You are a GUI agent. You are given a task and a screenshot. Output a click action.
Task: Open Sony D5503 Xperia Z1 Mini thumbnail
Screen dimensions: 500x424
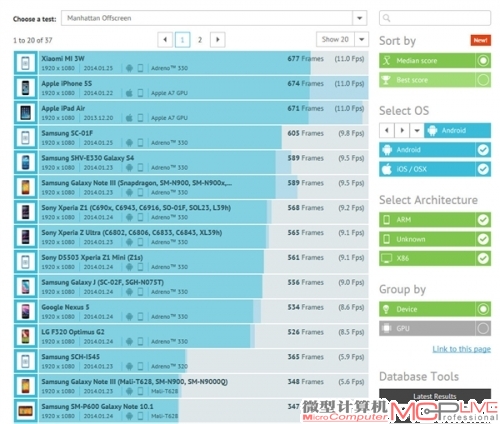pyautogui.click(x=25, y=262)
